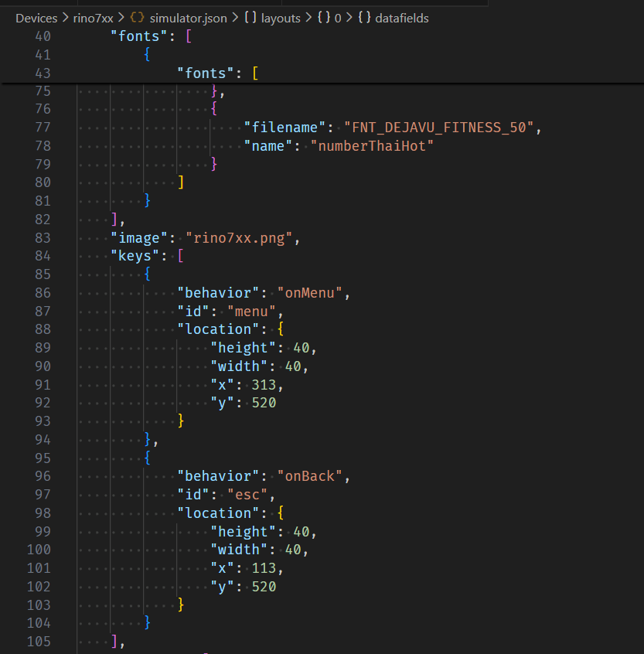
Task: Select the layouts breadcrumb segment
Action: coord(281,18)
